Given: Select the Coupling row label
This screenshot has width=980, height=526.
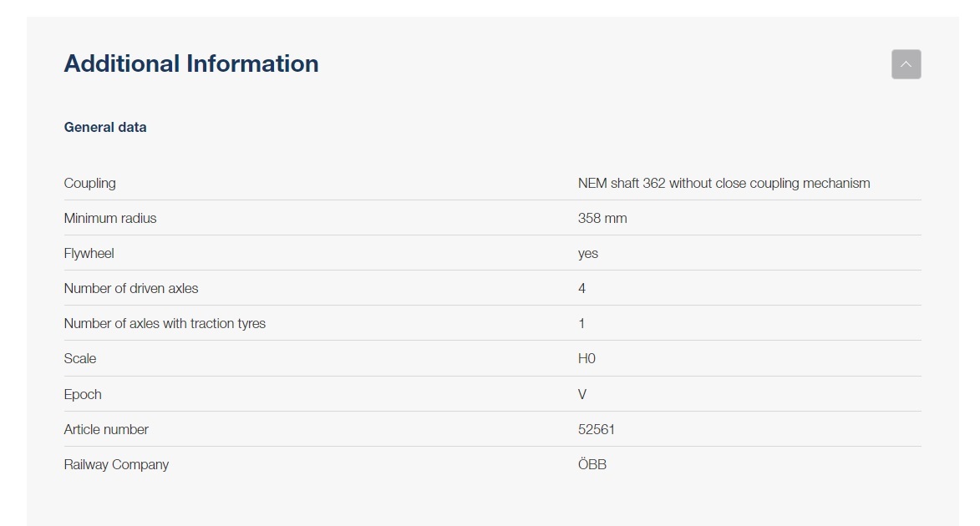Looking at the screenshot, I should point(90,183).
